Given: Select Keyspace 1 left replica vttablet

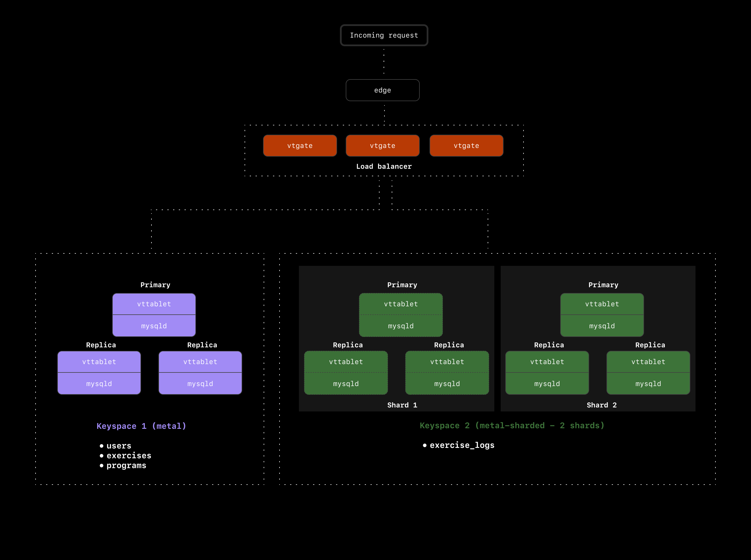Looking at the screenshot, I should [x=99, y=362].
